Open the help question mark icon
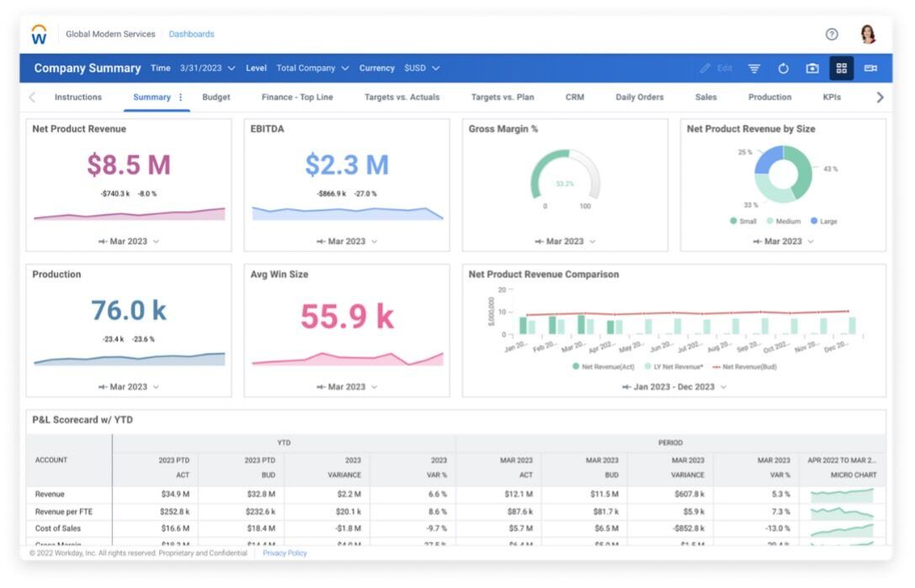 pos(832,34)
